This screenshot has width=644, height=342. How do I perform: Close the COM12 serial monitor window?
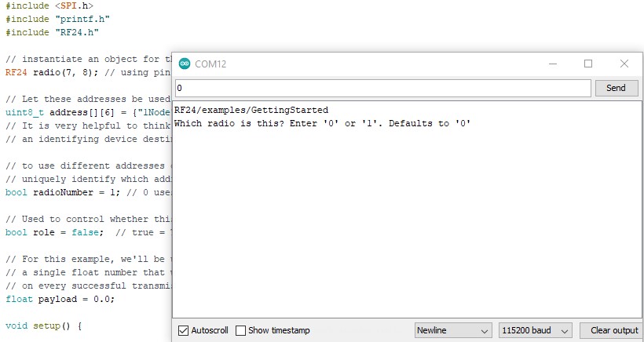(x=624, y=64)
